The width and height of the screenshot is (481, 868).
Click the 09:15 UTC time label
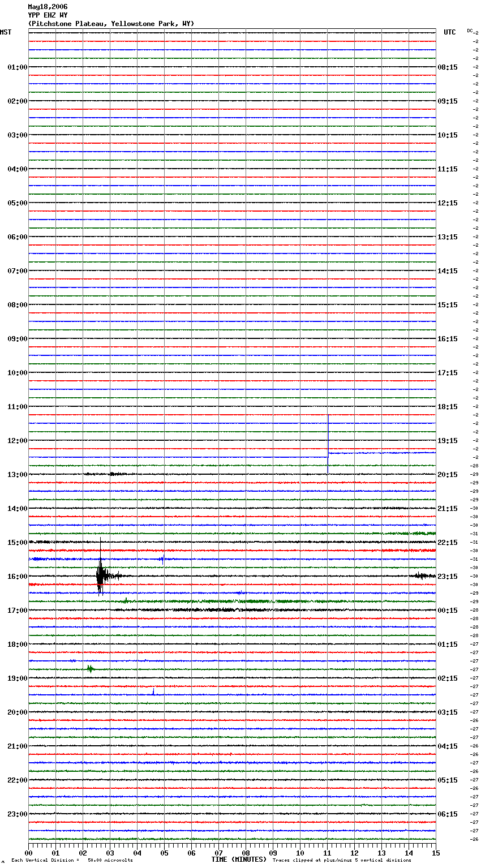tap(448, 101)
